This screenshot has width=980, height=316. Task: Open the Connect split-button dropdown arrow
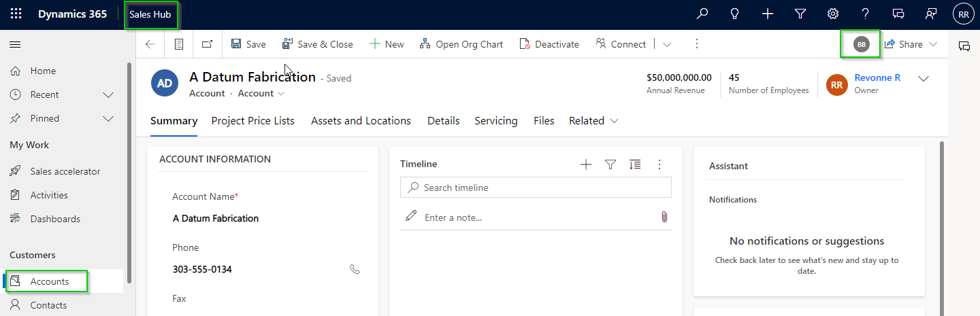(667, 44)
